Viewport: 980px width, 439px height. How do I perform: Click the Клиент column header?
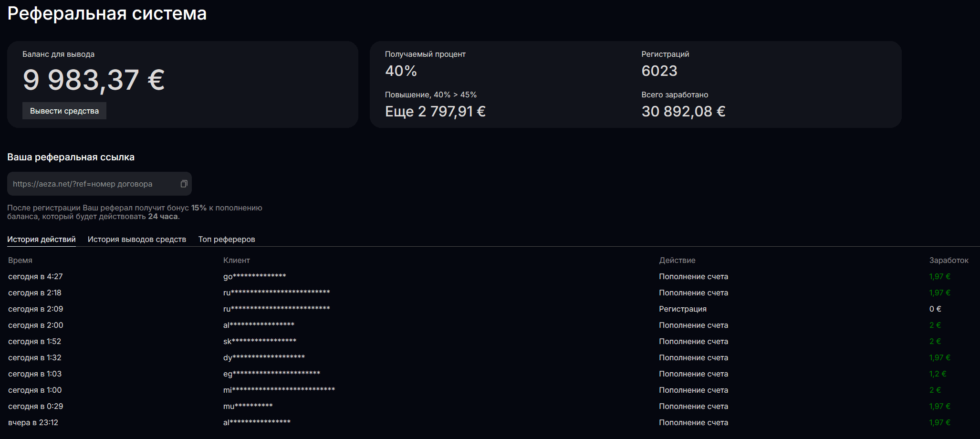[236, 260]
